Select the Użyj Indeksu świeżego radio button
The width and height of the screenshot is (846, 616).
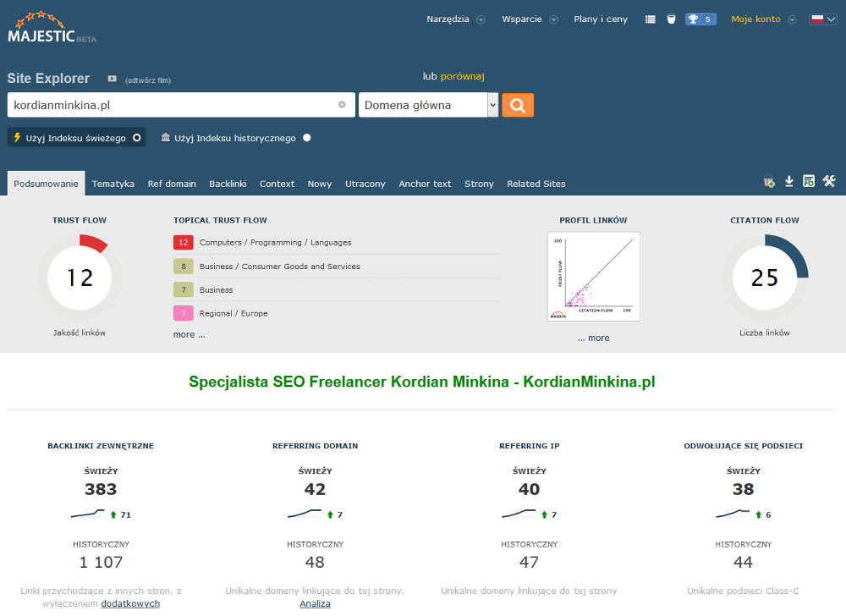[136, 137]
